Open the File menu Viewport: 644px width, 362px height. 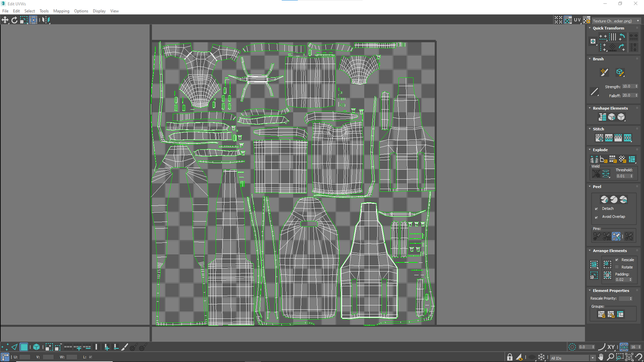(x=6, y=11)
